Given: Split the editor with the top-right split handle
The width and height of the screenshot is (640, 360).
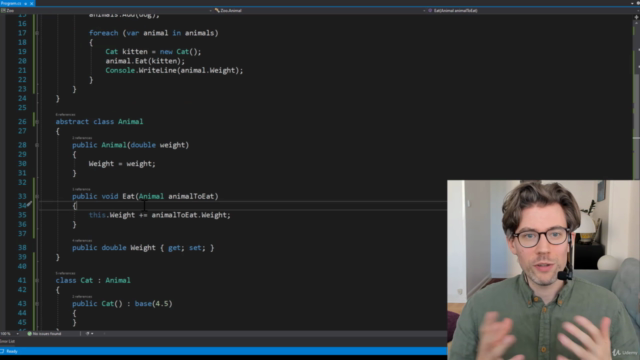Looking at the screenshot, I should 636,17.
